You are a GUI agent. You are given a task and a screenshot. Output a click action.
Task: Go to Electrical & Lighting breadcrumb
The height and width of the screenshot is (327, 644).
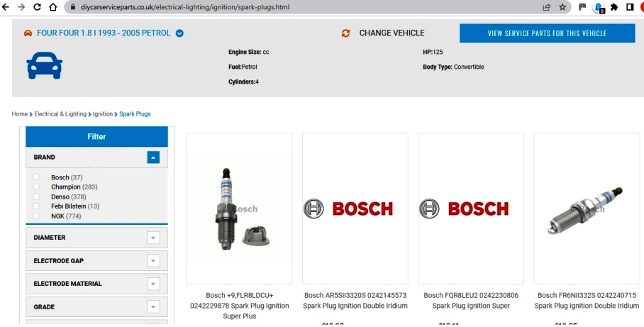[x=60, y=114]
